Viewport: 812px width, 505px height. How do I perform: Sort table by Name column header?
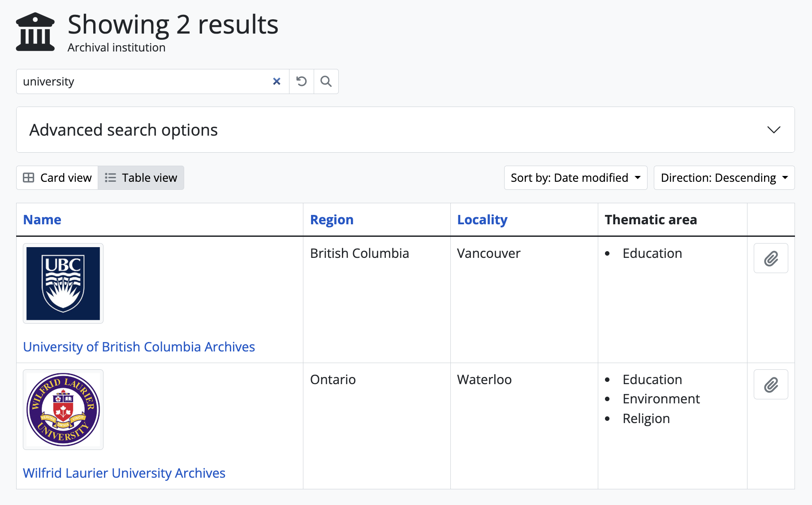tap(42, 220)
